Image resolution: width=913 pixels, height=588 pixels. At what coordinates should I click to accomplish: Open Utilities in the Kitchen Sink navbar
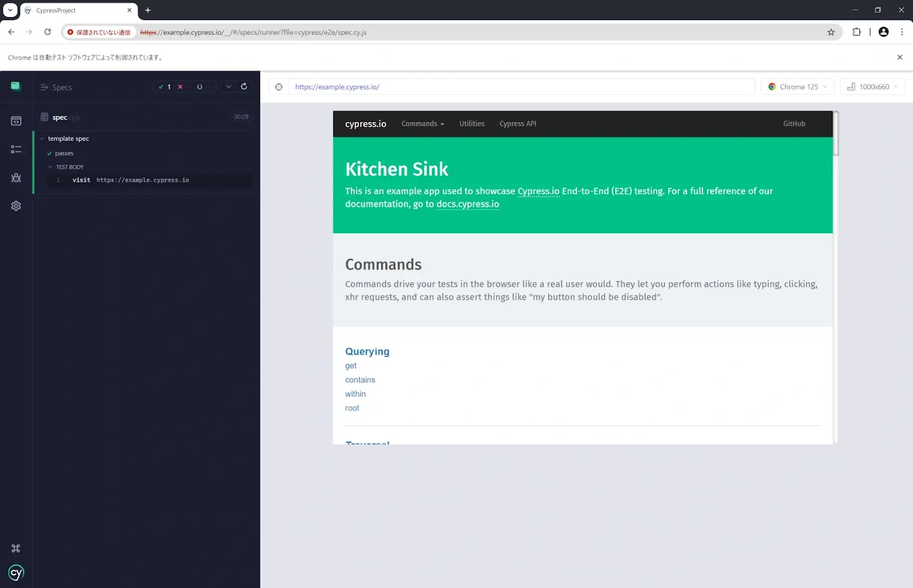click(472, 124)
